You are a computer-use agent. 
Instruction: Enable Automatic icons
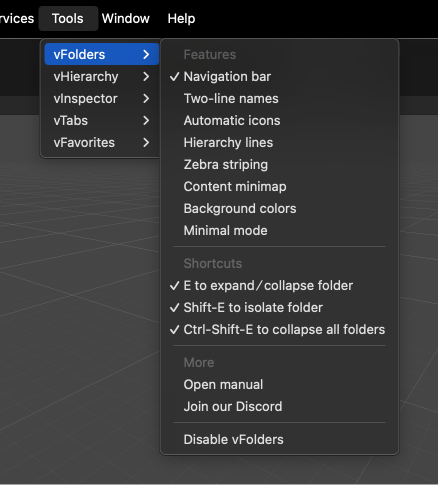click(x=279, y=121)
